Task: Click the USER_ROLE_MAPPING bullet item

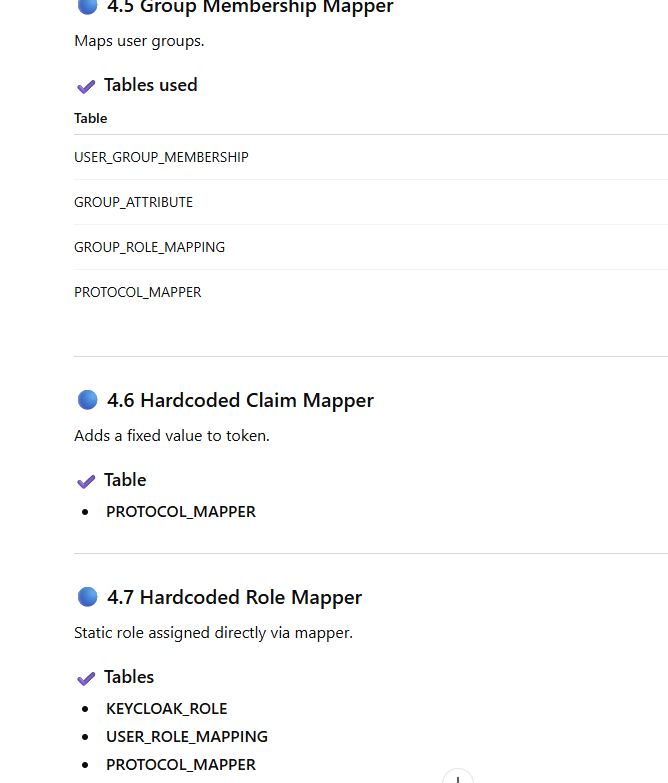Action: (x=187, y=736)
